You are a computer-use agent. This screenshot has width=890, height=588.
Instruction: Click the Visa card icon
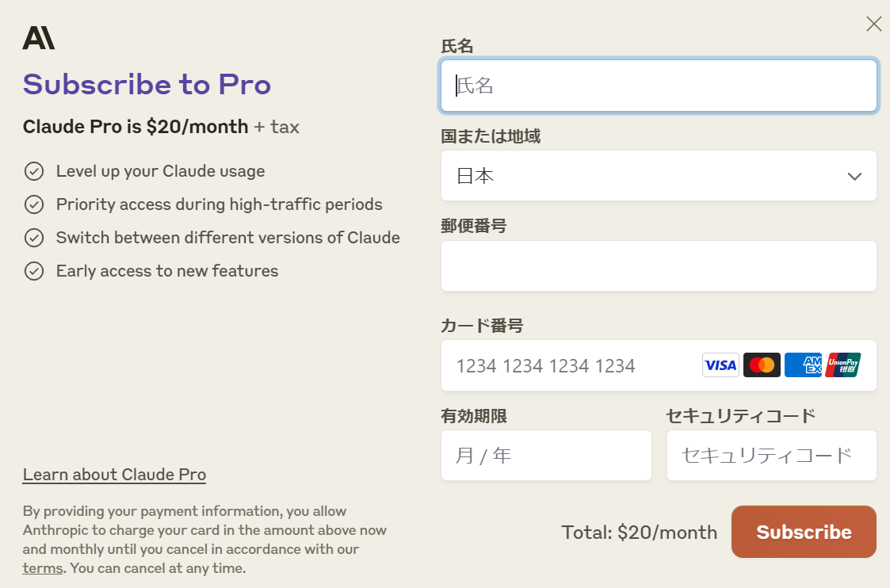[x=720, y=365]
